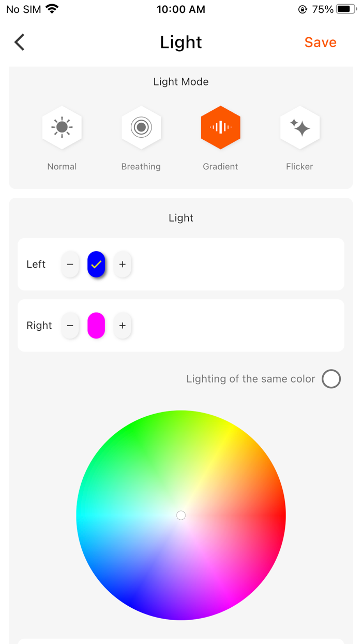This screenshot has width=362, height=644.
Task: Tap the plus button for Right light
Action: click(123, 326)
